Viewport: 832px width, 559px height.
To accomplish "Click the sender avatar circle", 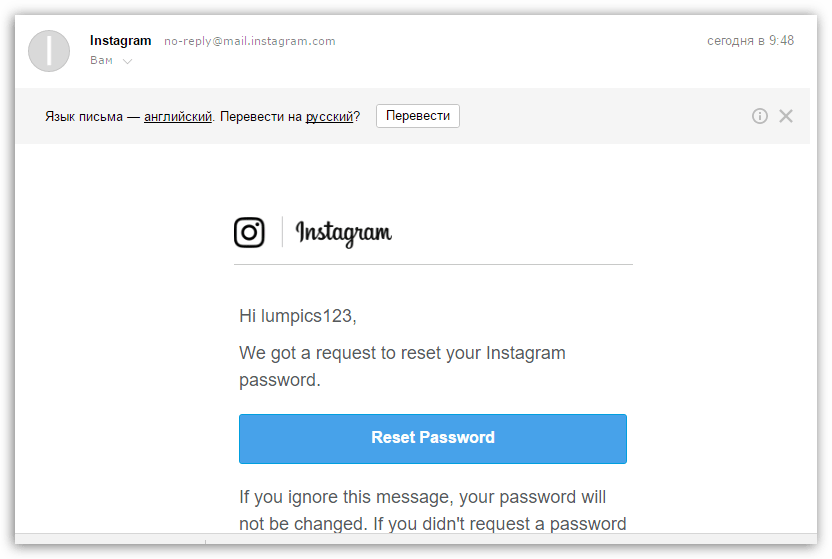I will click(x=49, y=51).
